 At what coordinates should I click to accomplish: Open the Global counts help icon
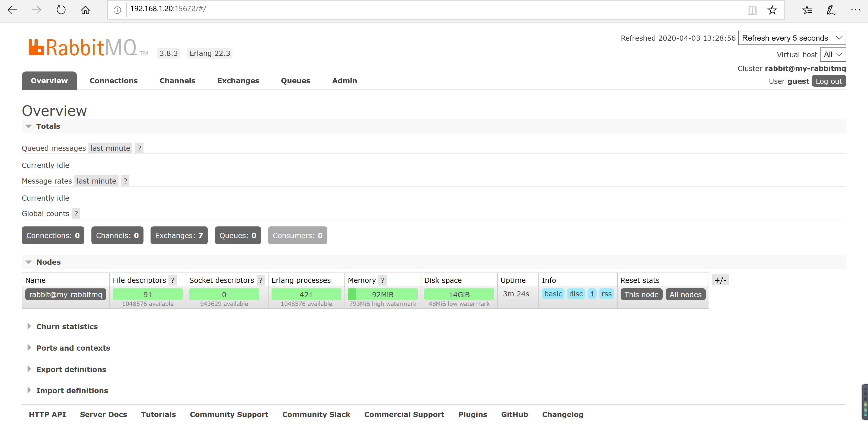click(x=76, y=214)
